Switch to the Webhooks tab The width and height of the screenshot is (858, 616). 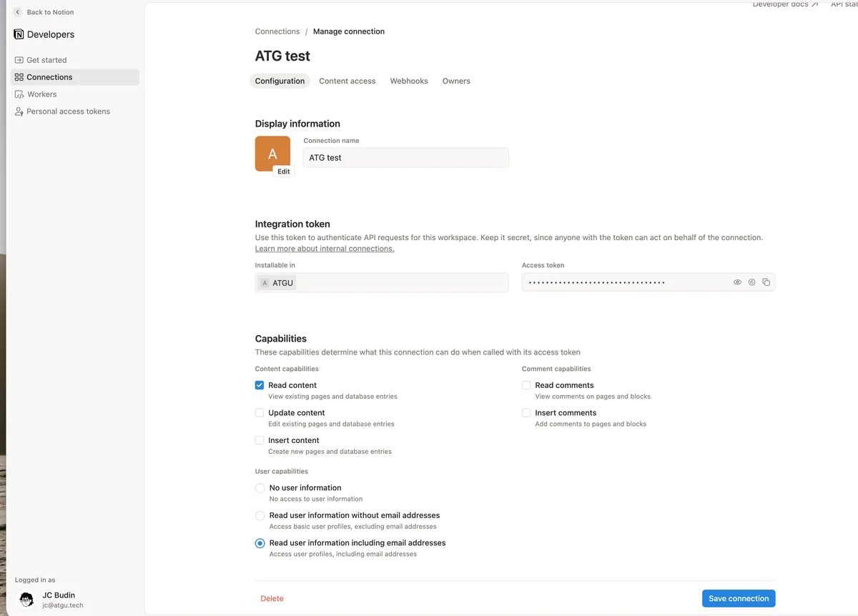click(x=409, y=81)
